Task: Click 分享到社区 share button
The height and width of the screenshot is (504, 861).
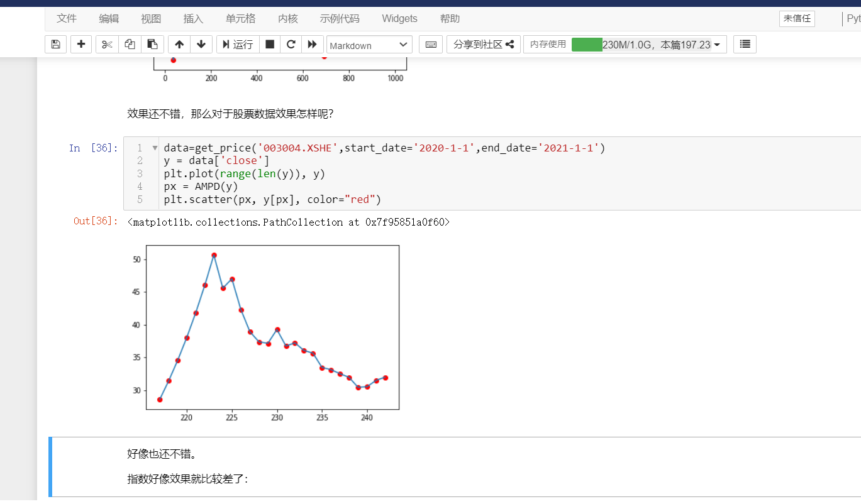Action: [x=483, y=44]
